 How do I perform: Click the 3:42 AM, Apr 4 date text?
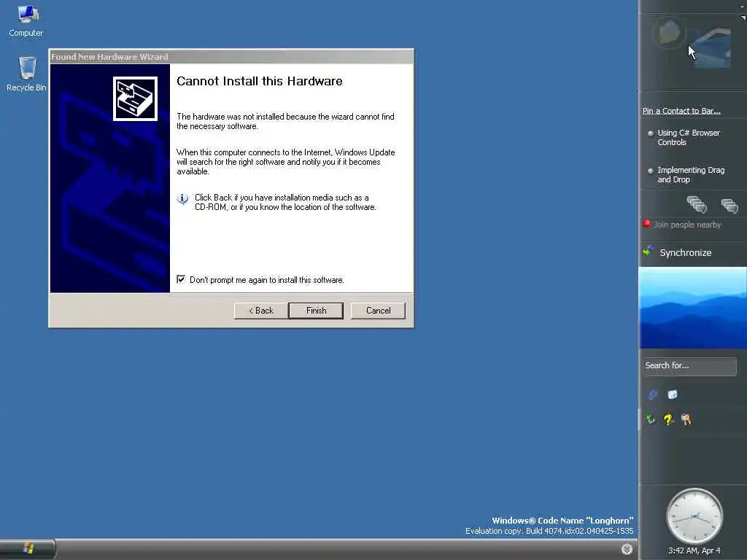coord(694,551)
